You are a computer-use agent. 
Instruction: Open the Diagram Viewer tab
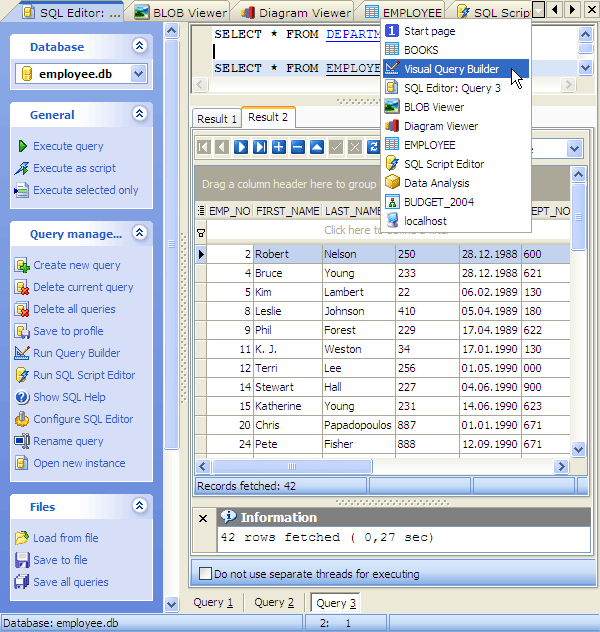[x=296, y=13]
